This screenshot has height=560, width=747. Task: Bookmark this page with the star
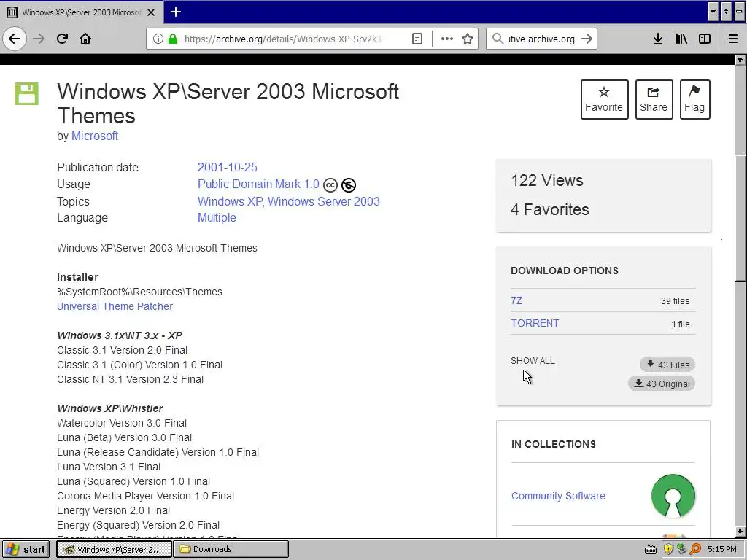(x=468, y=39)
